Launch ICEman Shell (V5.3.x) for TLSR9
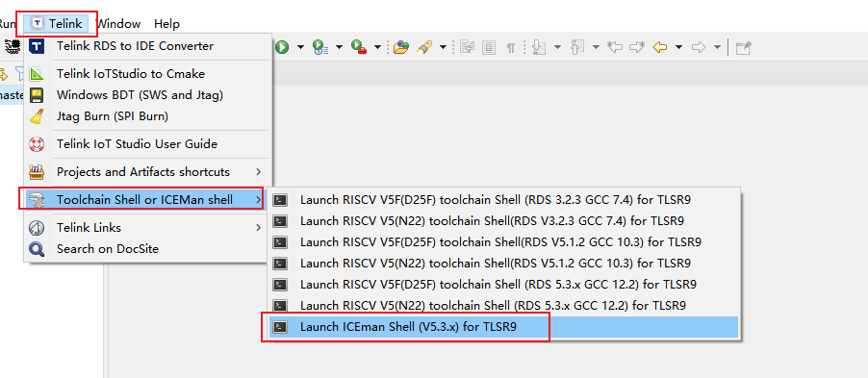Image resolution: width=868 pixels, height=378 pixels. (x=503, y=327)
